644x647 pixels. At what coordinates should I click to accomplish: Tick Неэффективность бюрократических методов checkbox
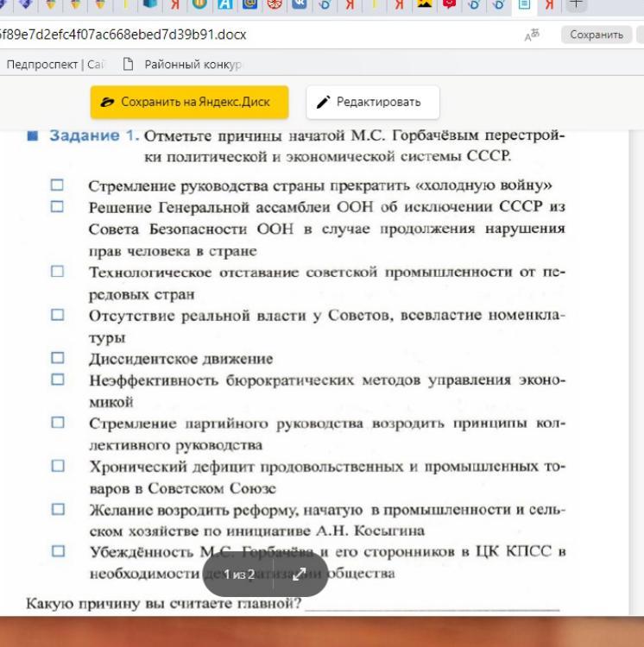(x=57, y=380)
